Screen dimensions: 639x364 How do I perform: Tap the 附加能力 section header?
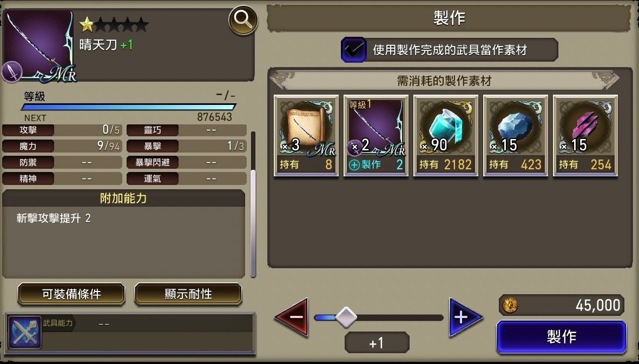click(x=123, y=198)
